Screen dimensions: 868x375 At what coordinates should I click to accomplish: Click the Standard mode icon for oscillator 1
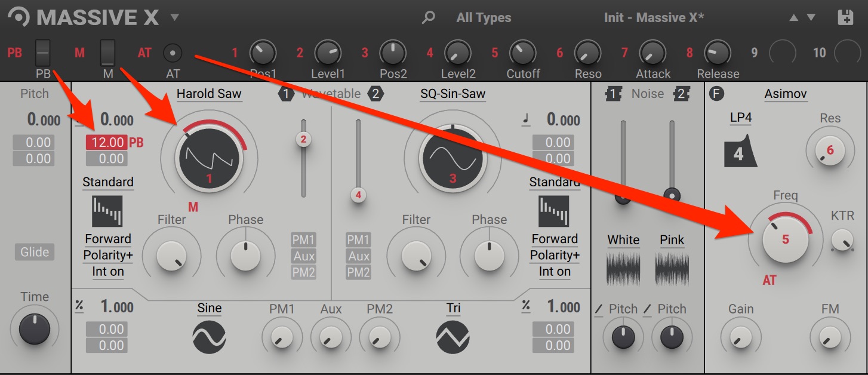107,211
